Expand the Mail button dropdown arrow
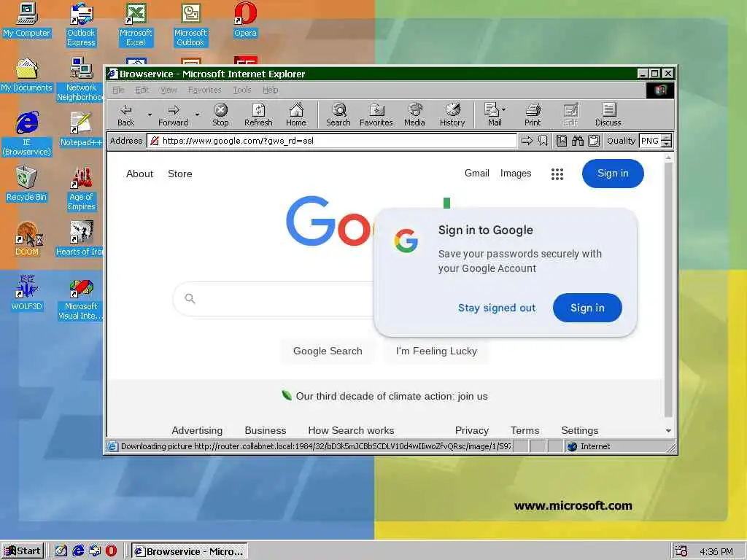 click(504, 109)
